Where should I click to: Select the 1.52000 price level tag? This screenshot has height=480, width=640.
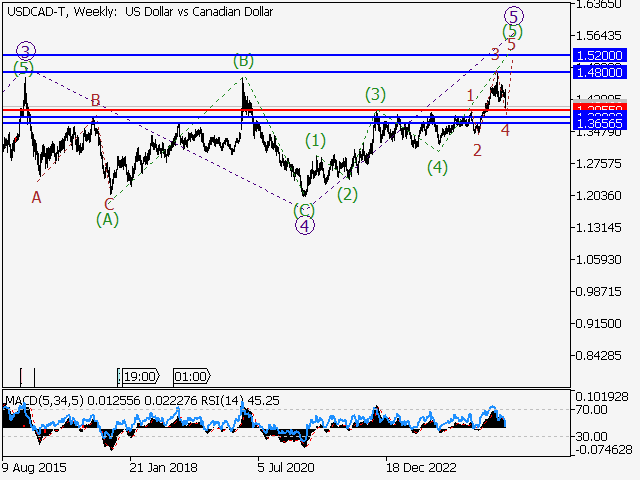tap(597, 55)
